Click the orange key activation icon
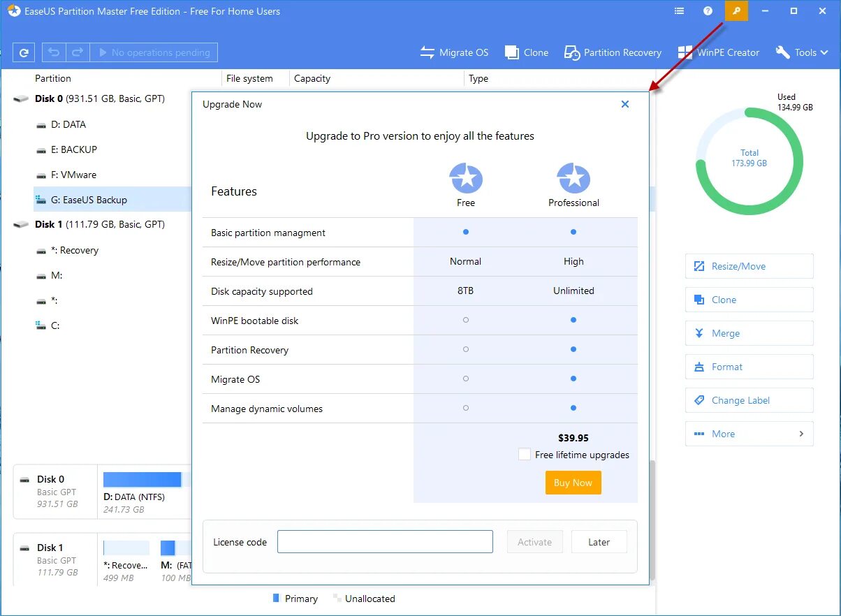Viewport: 841px width, 616px height. click(x=736, y=11)
